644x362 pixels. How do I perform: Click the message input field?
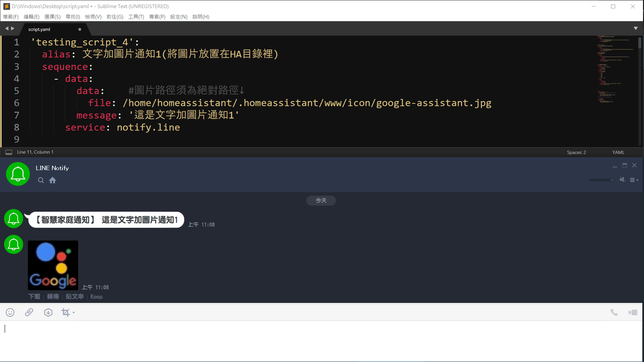pos(322,340)
